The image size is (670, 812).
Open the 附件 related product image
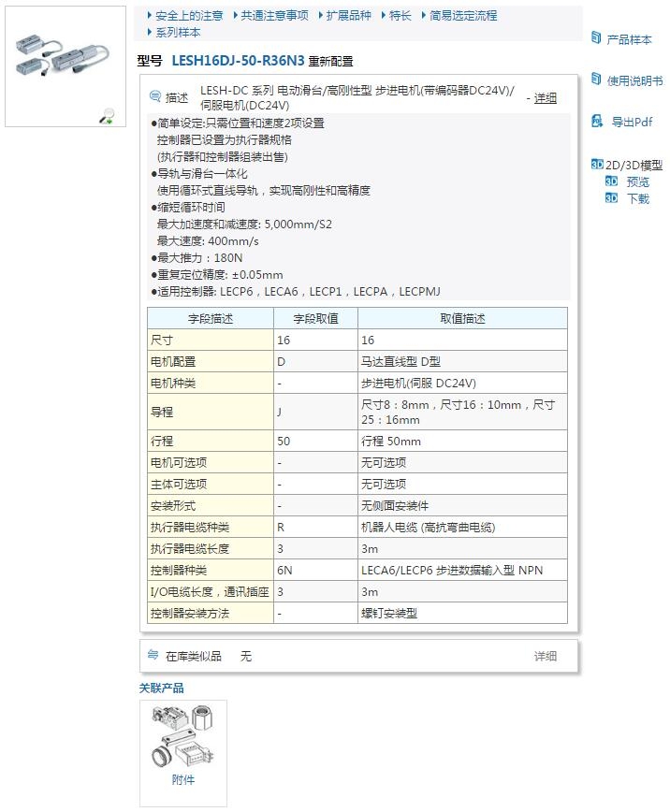coord(182,737)
